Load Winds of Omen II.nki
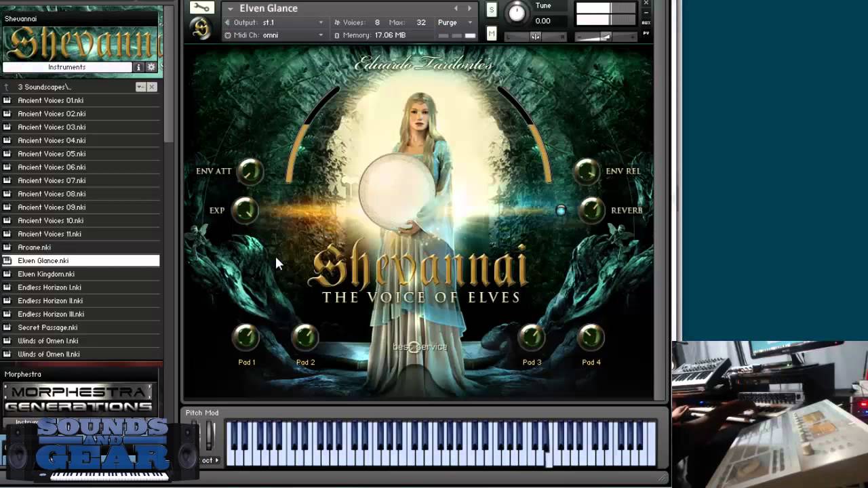 (81, 354)
